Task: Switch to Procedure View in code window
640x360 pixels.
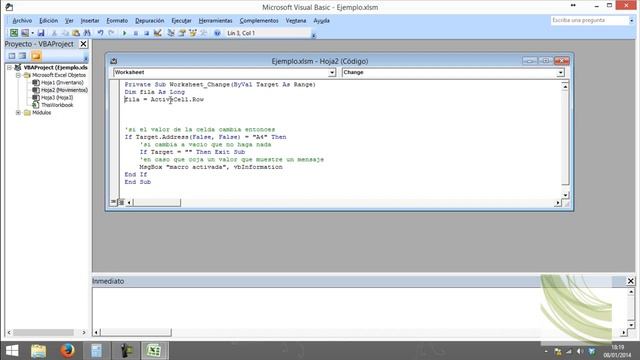Action: pos(113,202)
